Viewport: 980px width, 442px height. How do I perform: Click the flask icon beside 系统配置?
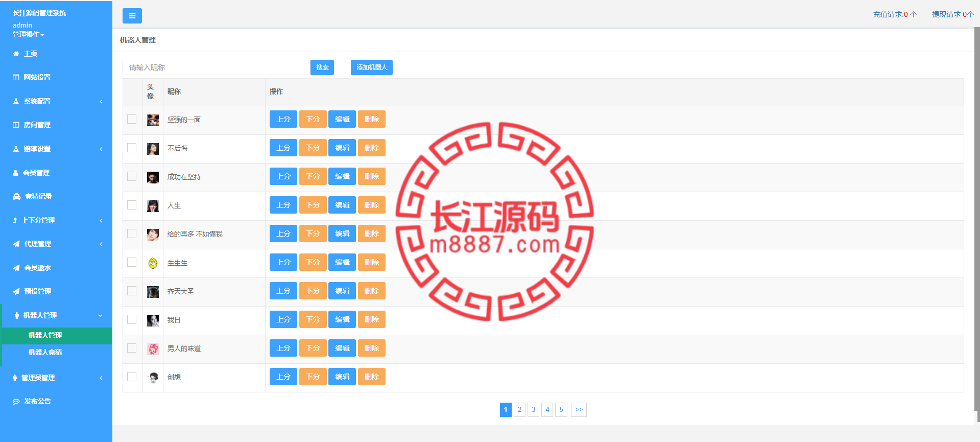coord(16,101)
